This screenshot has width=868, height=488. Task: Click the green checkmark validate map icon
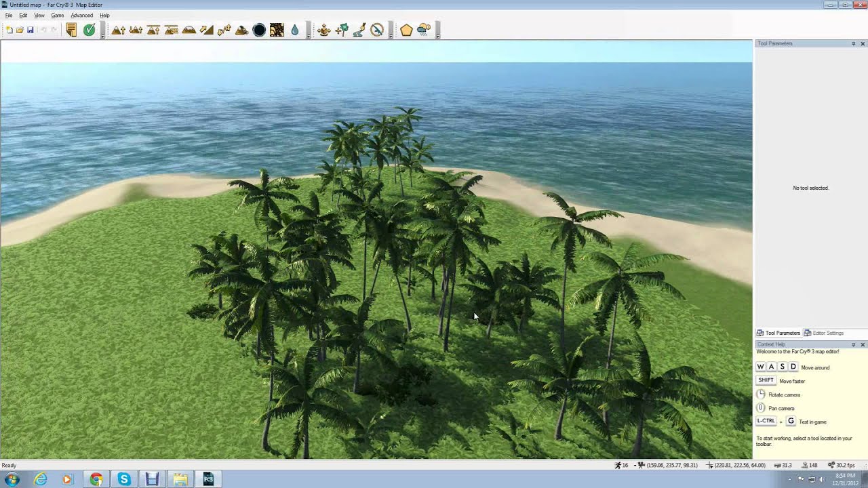point(89,30)
